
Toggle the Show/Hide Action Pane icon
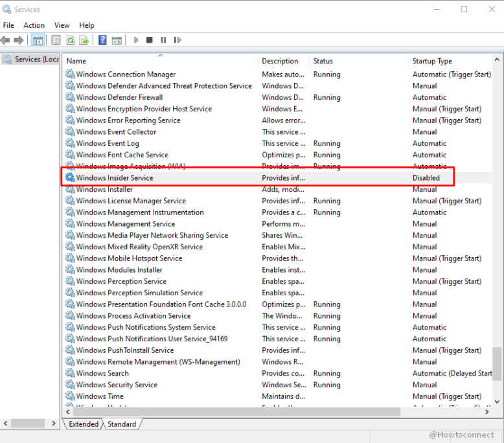coord(117,40)
